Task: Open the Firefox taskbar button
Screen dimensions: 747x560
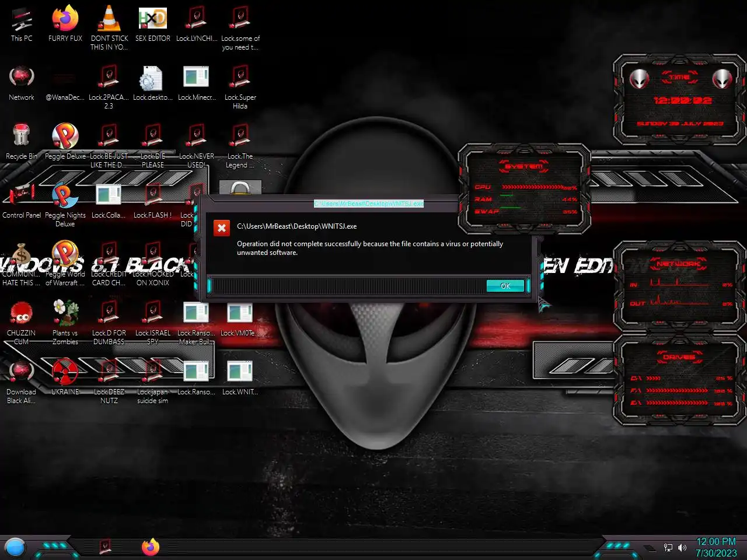Action: (x=151, y=547)
